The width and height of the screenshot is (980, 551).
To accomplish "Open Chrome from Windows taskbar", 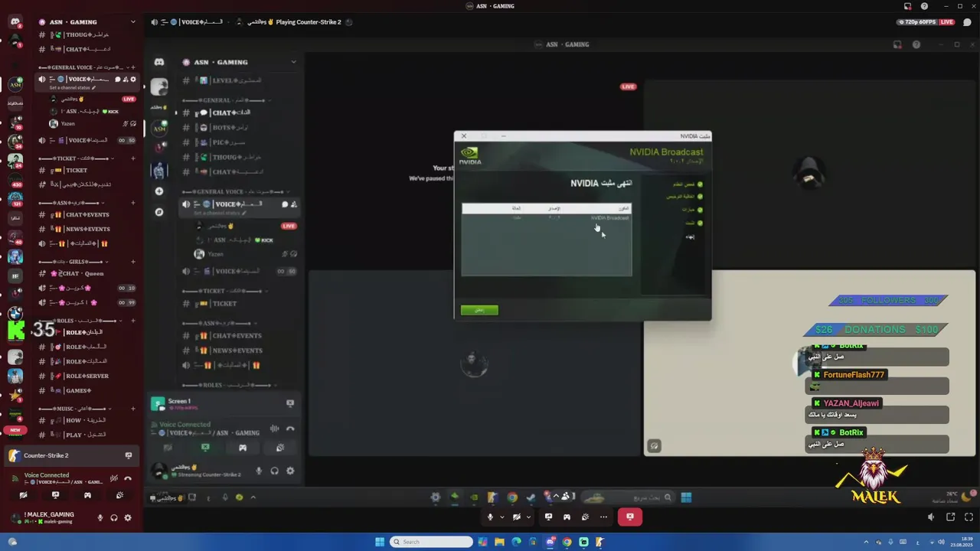I will pos(567,542).
